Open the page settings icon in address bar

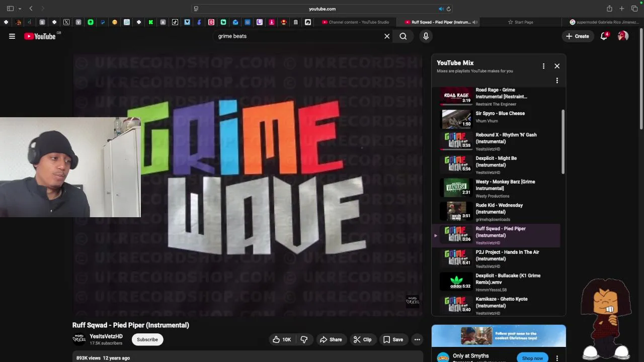pos(196,9)
